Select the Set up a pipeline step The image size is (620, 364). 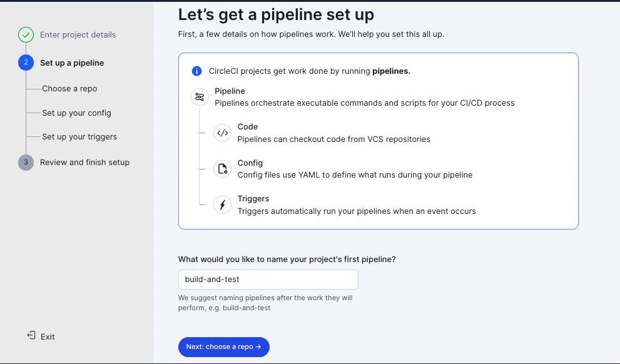click(72, 63)
